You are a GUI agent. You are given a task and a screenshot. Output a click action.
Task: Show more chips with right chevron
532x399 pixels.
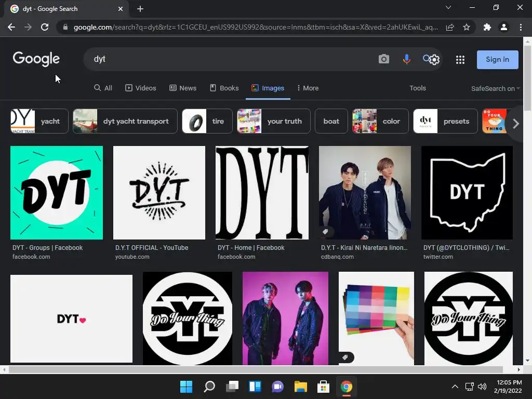click(516, 124)
